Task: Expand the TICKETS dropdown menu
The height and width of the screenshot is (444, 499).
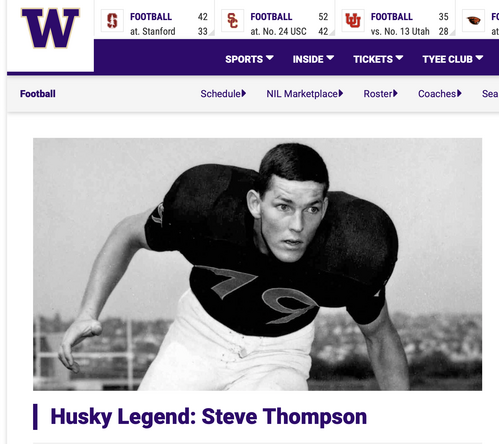Action: (378, 59)
